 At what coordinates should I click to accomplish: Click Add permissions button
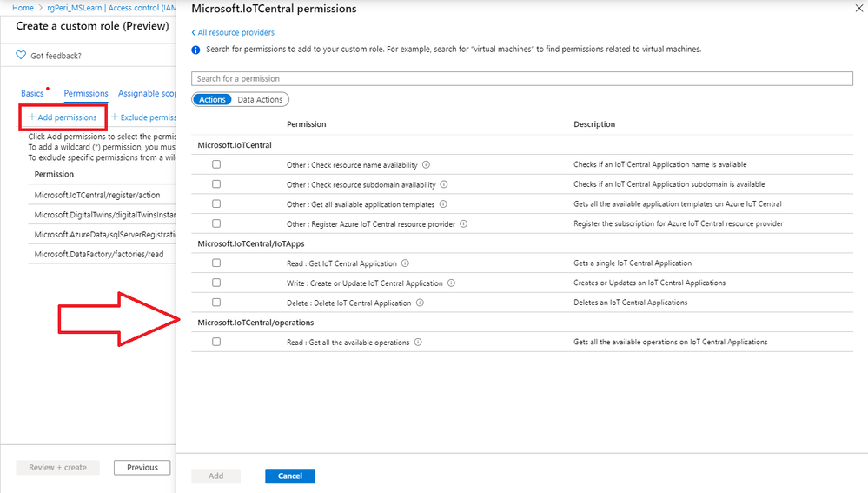coord(62,117)
